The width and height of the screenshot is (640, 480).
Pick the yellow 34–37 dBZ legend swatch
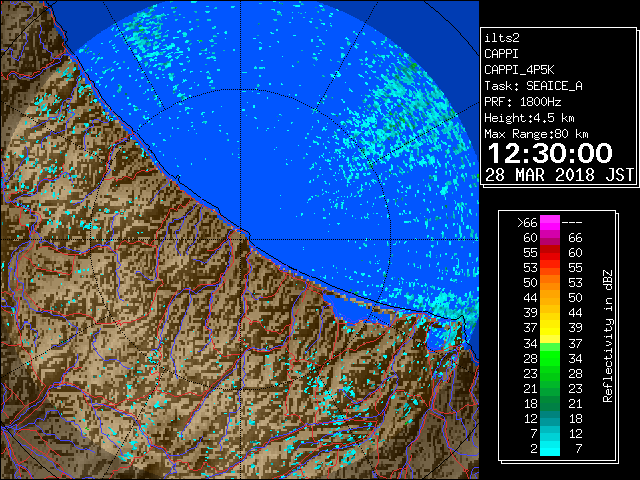pyautogui.click(x=550, y=336)
